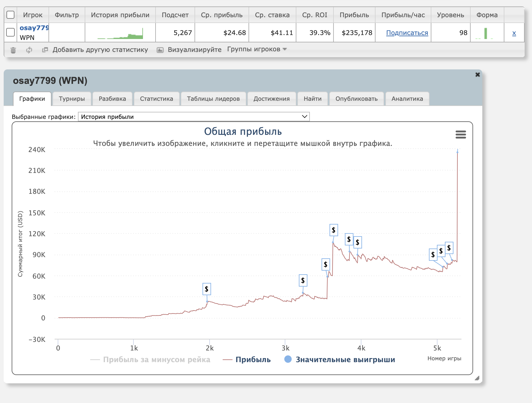Viewport: 532px width, 403px height.
Task: Open the chart hamburger menu icon
Action: point(461,135)
